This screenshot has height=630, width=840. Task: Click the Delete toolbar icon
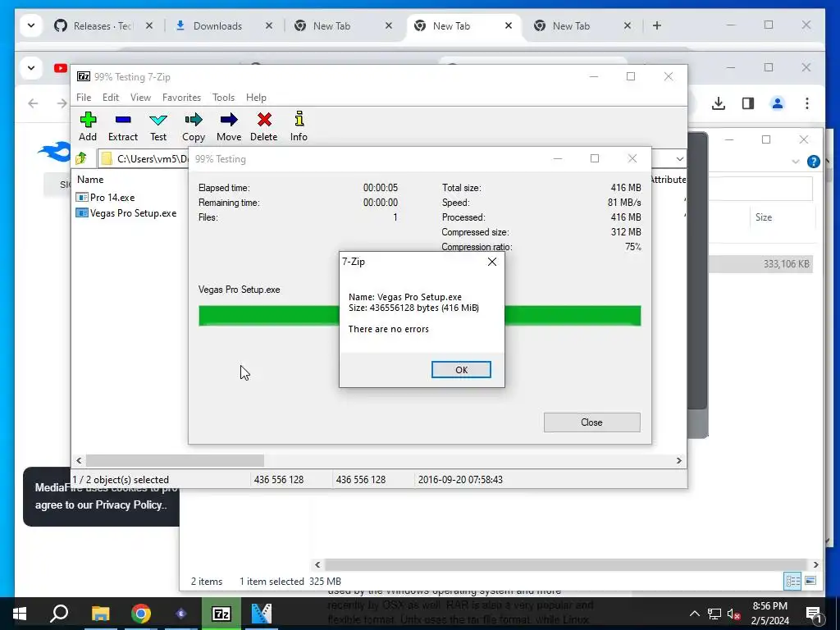[x=263, y=127]
